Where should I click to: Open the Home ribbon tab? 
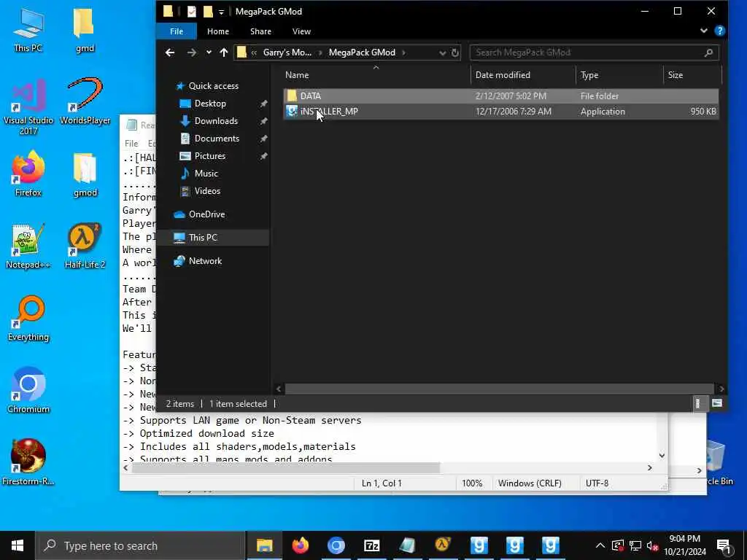217,31
